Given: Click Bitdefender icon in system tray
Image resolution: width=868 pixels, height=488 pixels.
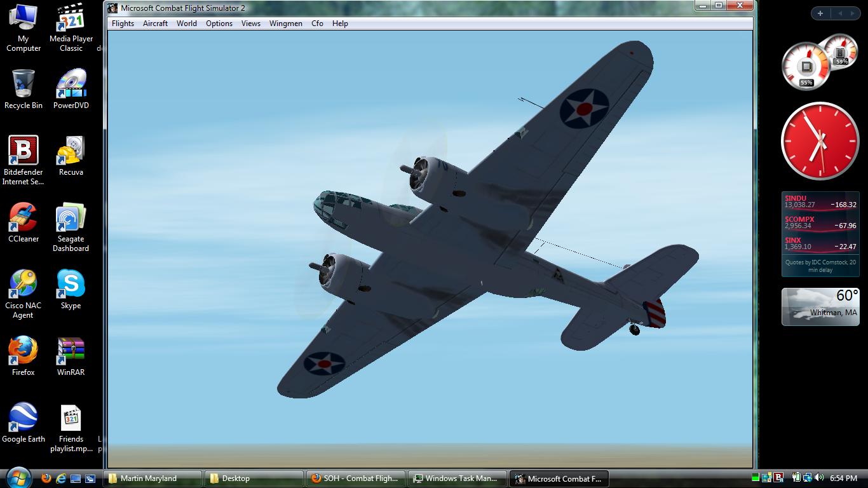Looking at the screenshot, I should tap(778, 477).
